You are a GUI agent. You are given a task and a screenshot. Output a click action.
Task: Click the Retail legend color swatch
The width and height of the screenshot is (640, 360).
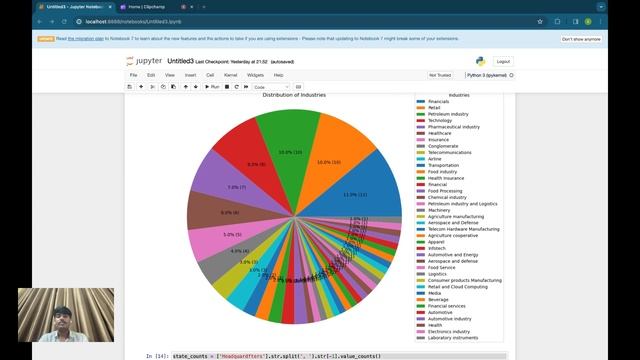pyautogui.click(x=421, y=108)
